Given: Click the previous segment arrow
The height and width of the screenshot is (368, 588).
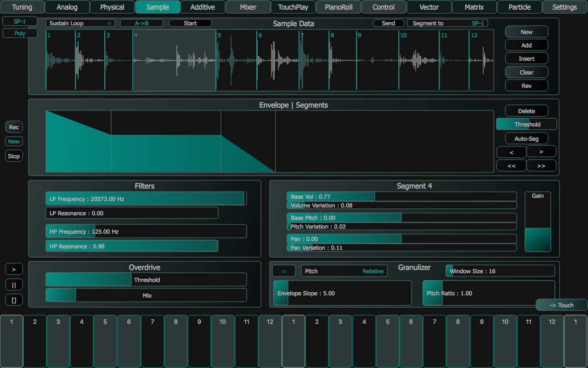Looking at the screenshot, I should click(x=511, y=151).
